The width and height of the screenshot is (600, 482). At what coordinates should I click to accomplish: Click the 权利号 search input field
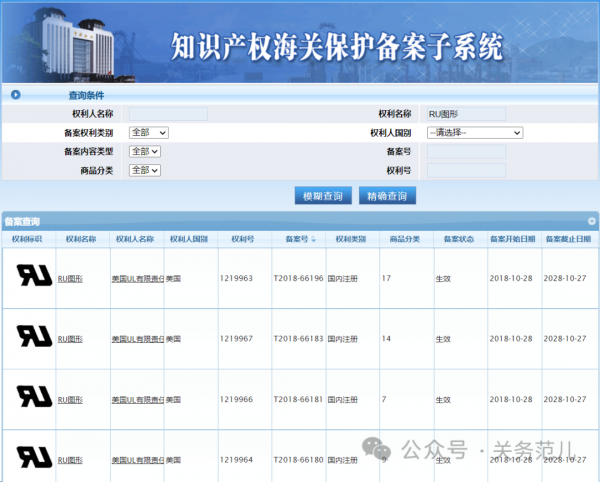(x=466, y=171)
